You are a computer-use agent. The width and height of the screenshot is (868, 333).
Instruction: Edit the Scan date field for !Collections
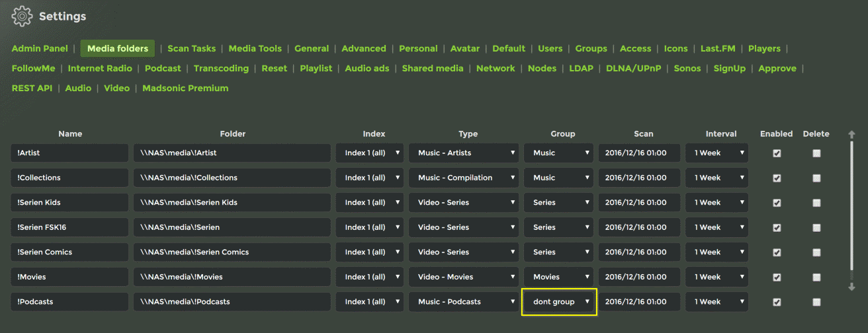pyautogui.click(x=639, y=178)
